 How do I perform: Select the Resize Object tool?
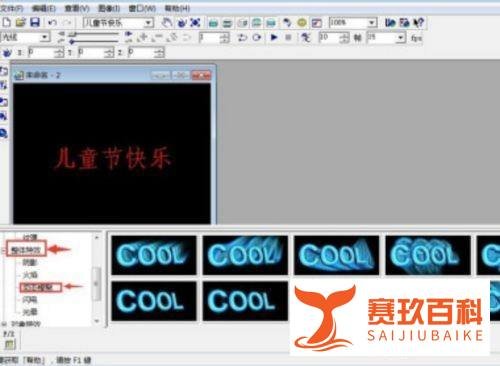click(195, 23)
